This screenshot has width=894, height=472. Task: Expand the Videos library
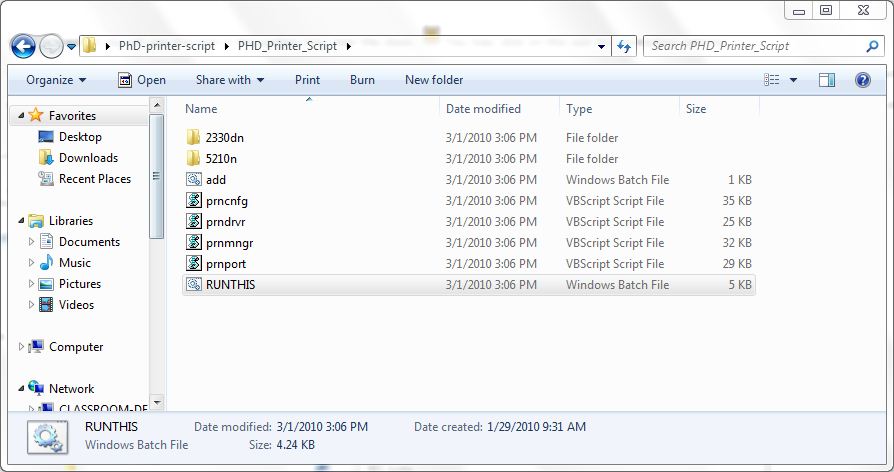point(31,305)
